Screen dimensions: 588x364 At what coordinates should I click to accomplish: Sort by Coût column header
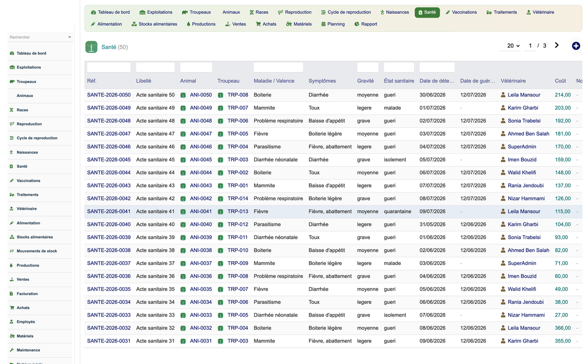pos(561,81)
